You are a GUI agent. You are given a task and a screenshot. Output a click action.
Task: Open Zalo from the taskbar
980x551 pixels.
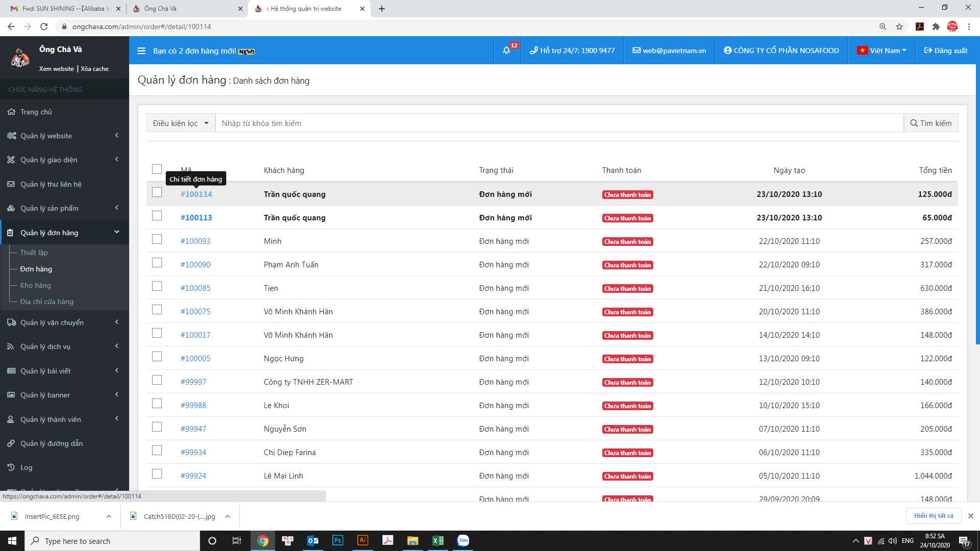pos(463,541)
